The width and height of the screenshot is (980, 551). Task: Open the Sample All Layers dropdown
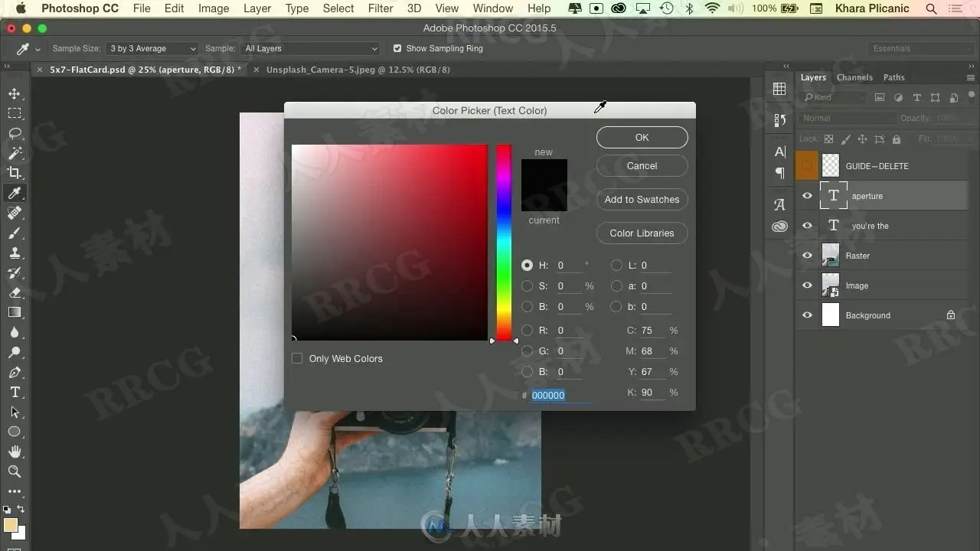pyautogui.click(x=310, y=48)
